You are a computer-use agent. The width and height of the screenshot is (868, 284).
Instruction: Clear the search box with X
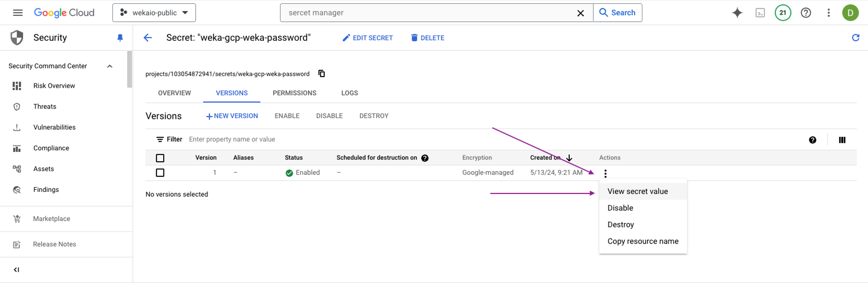[580, 13]
